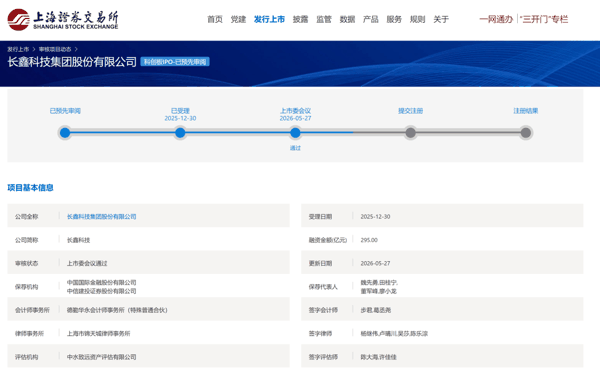The height and width of the screenshot is (371, 600).
Task: Click the 更新日期 value 2026-05-27
Action: coord(375,263)
